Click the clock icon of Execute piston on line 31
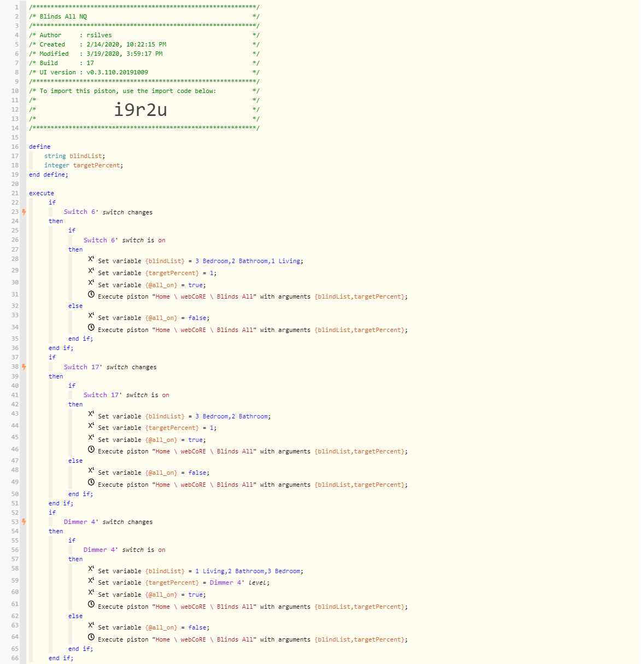 point(91,295)
